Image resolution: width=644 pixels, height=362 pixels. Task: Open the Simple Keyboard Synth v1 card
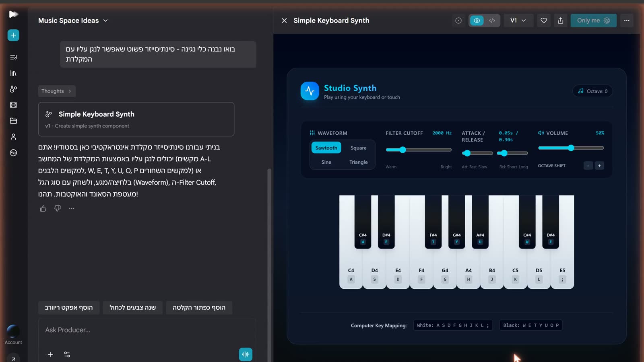(x=136, y=119)
